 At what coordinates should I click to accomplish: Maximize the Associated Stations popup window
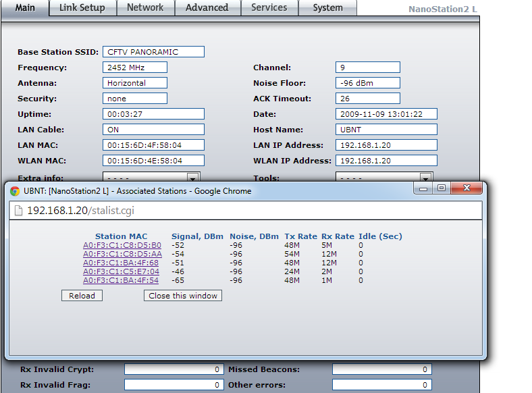442,188
